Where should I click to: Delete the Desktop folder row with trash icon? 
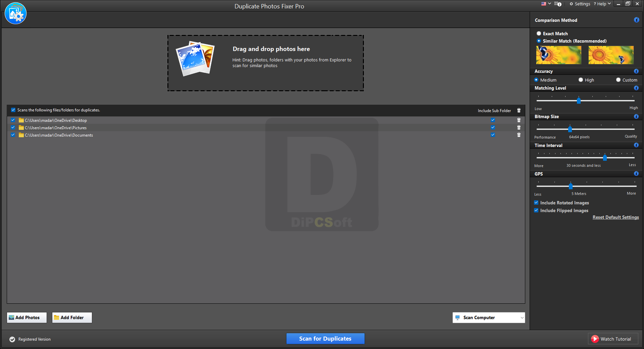pos(519,120)
